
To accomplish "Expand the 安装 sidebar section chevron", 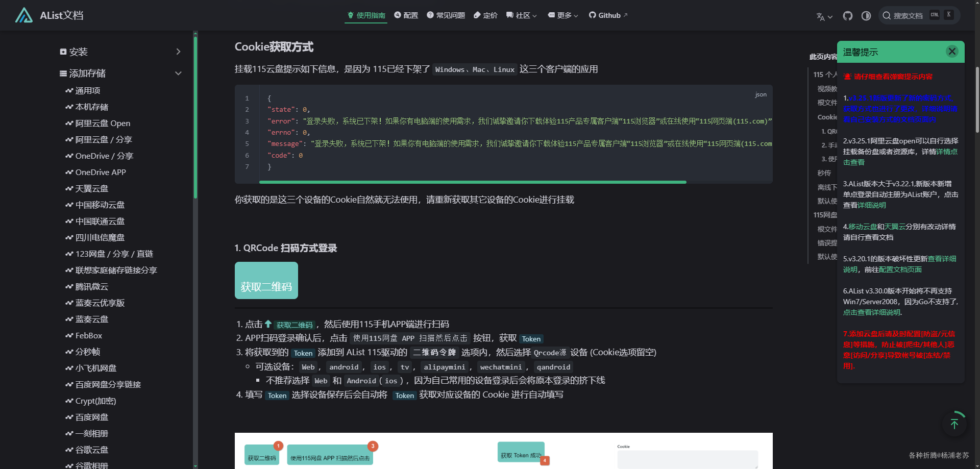I will (178, 52).
